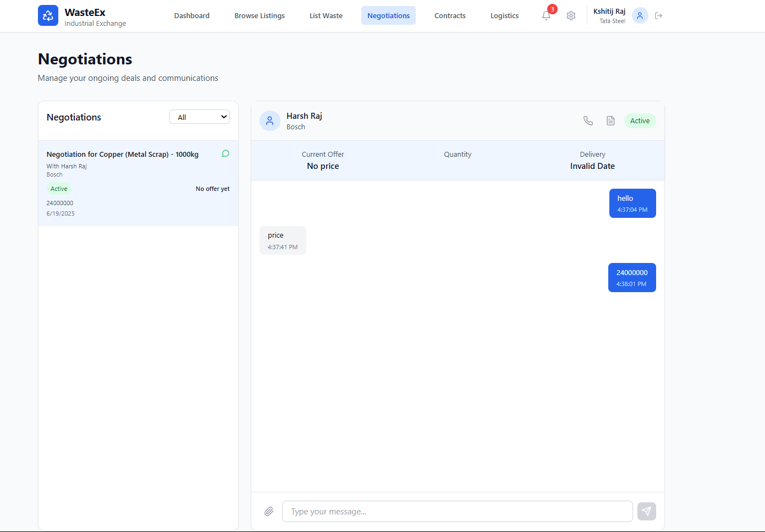Open the List Waste tab
The height and width of the screenshot is (532, 765).
tap(326, 15)
